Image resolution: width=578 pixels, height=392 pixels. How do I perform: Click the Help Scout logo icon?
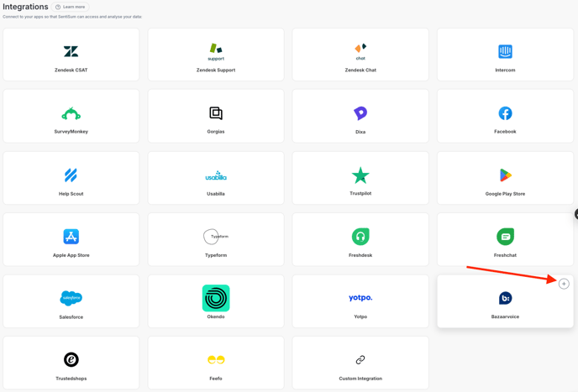(x=71, y=175)
